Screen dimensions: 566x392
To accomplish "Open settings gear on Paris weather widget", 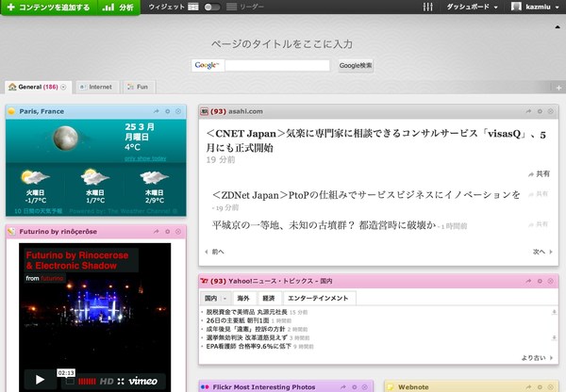I will click(x=167, y=111).
